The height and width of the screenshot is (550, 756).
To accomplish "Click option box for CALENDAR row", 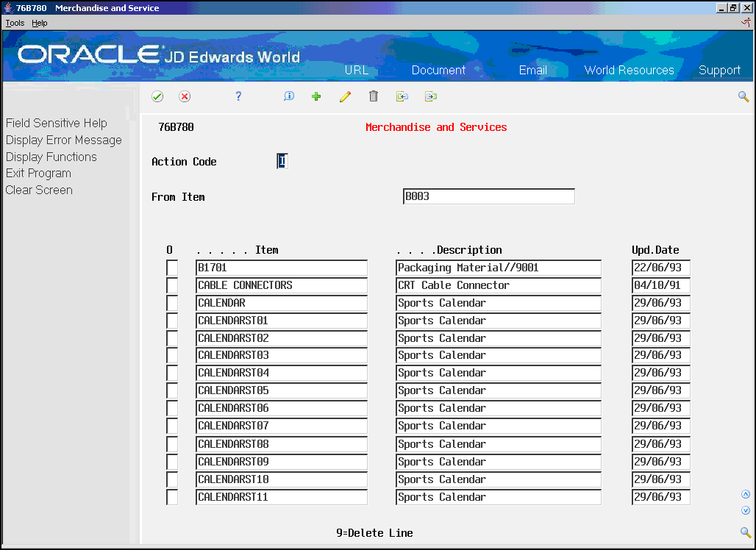I will pyautogui.click(x=172, y=303).
